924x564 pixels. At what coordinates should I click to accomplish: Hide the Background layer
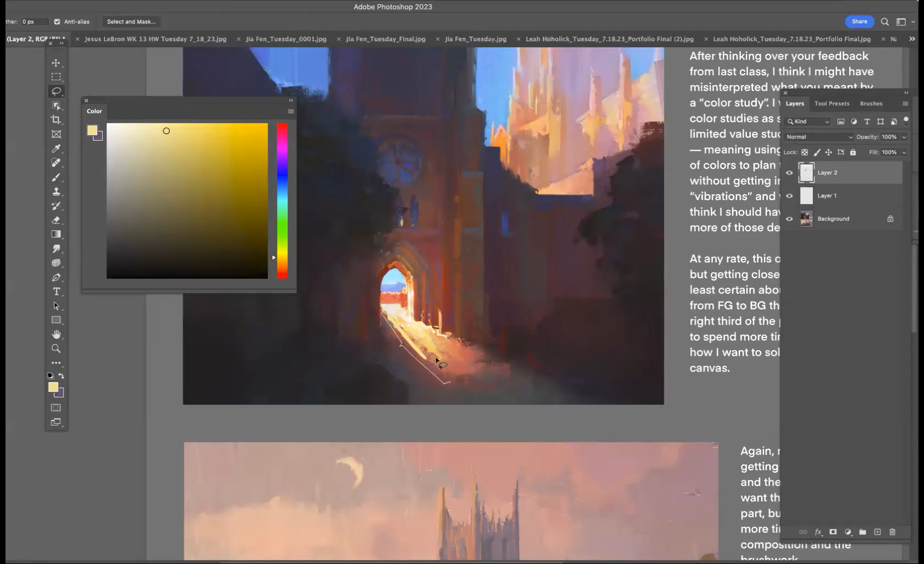coord(789,219)
